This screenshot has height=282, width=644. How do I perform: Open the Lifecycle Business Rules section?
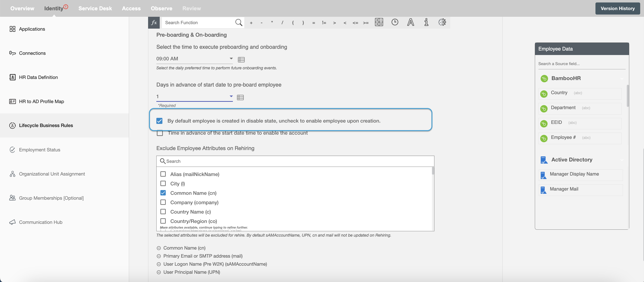(46, 125)
